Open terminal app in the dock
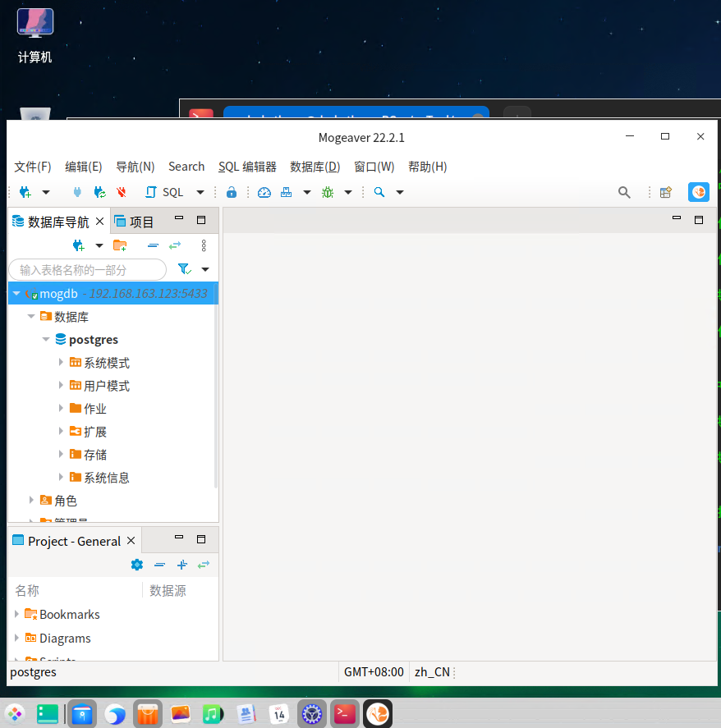This screenshot has height=728, width=721. click(x=345, y=713)
